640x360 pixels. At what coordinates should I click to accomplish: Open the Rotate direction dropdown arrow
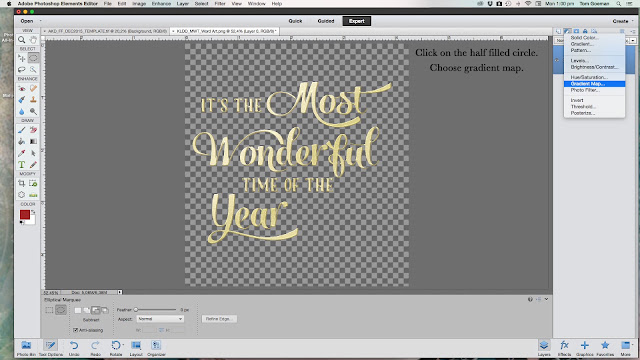point(123,345)
